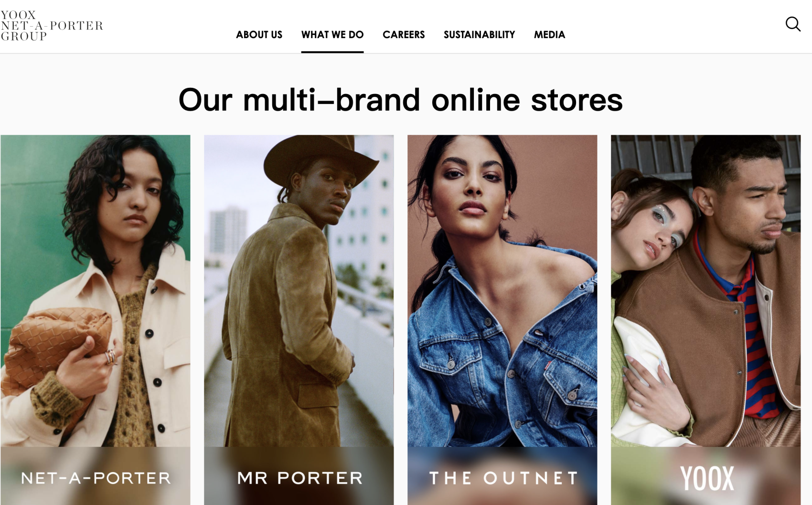The height and width of the screenshot is (505, 812).
Task: Open THE OUTNET store label
Action: (503, 478)
